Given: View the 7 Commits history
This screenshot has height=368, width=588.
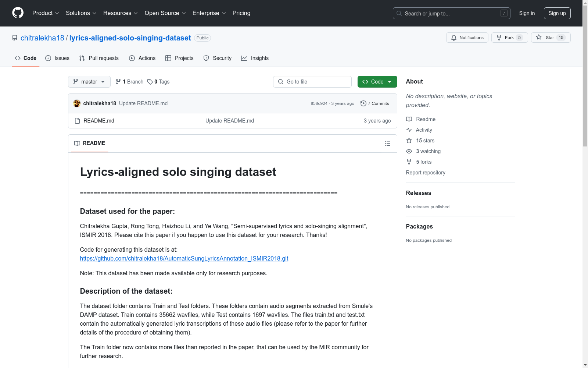Looking at the screenshot, I should point(375,103).
